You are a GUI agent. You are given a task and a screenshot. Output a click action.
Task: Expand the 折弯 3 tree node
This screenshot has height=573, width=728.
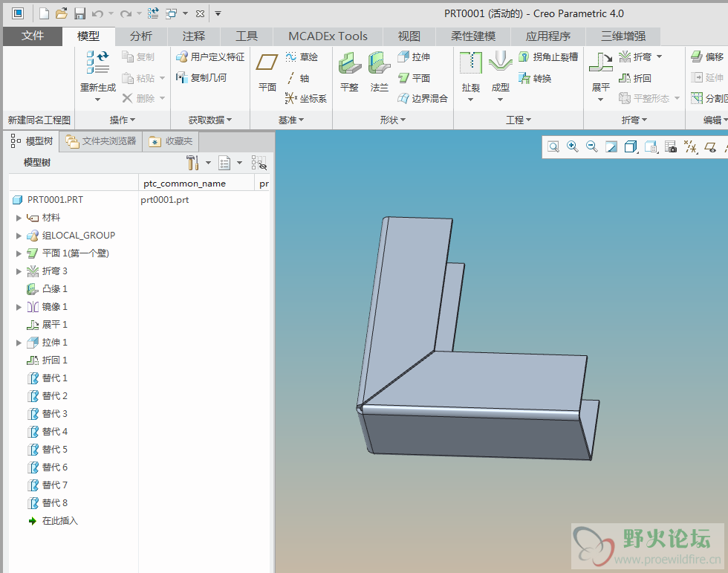click(19, 271)
